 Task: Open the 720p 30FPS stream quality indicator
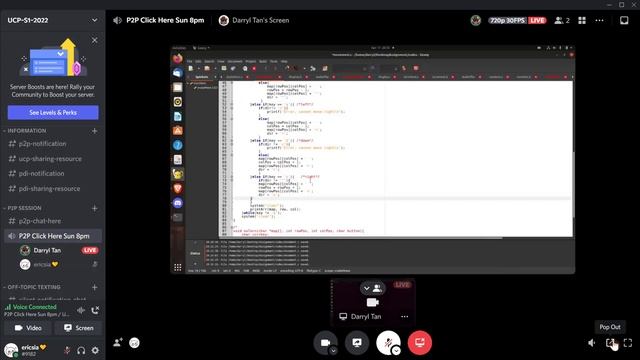coord(507,20)
